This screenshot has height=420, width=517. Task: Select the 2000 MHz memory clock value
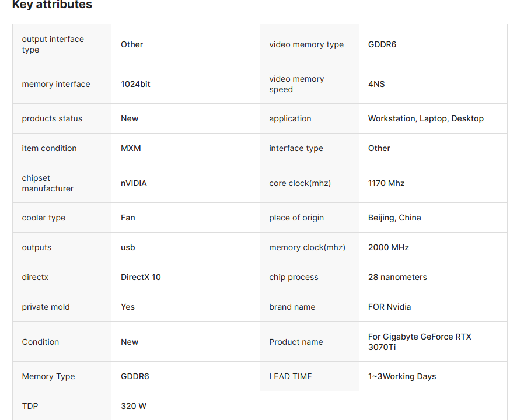coord(389,247)
